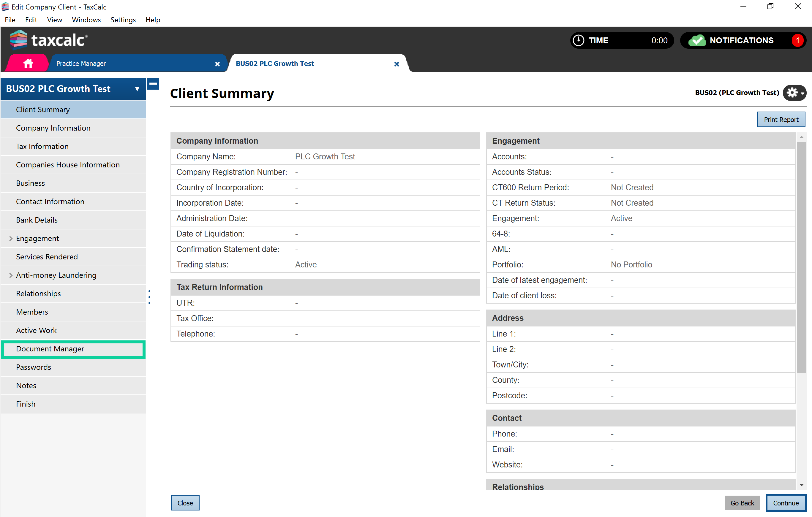Click the red notification count badge
812x517 pixels.
797,40
